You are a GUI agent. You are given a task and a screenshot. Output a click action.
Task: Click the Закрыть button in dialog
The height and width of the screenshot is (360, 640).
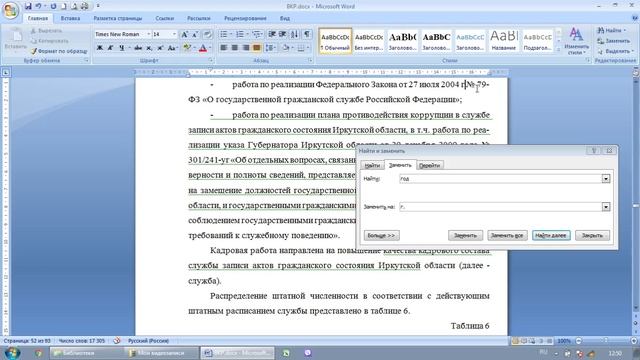coord(592,236)
